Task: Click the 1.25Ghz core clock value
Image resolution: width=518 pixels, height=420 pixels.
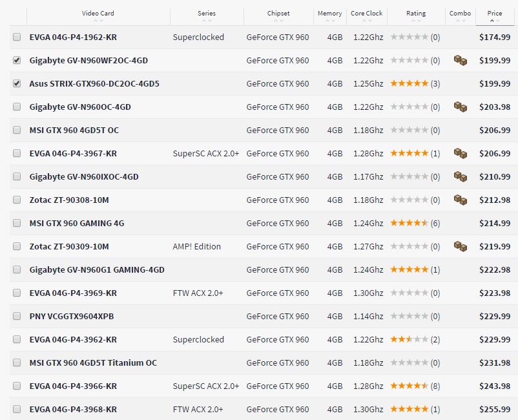Action: point(368,83)
